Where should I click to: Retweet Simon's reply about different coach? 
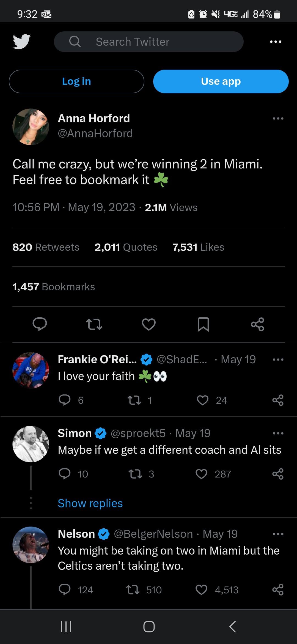pos(135,474)
